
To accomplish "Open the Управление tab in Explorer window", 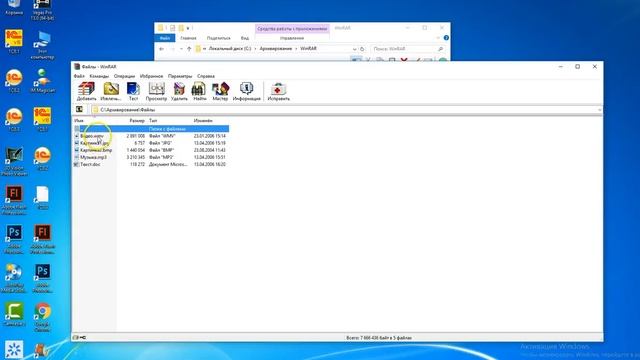I will point(292,38).
